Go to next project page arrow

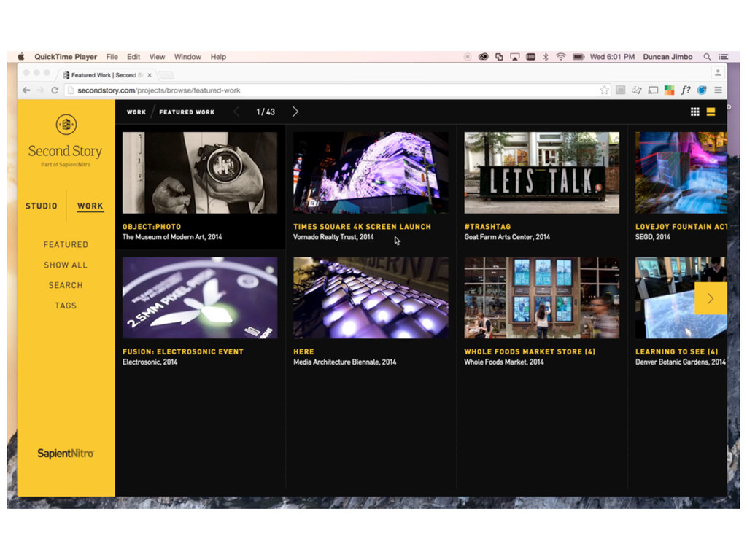coord(295,112)
